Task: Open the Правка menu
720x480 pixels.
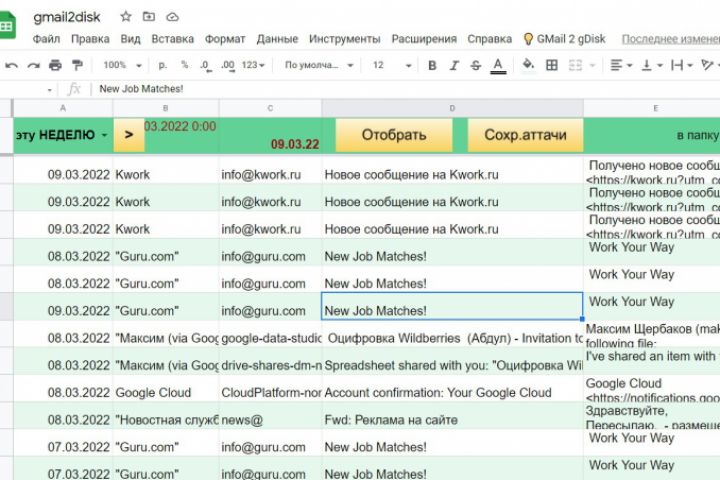Action: point(90,39)
